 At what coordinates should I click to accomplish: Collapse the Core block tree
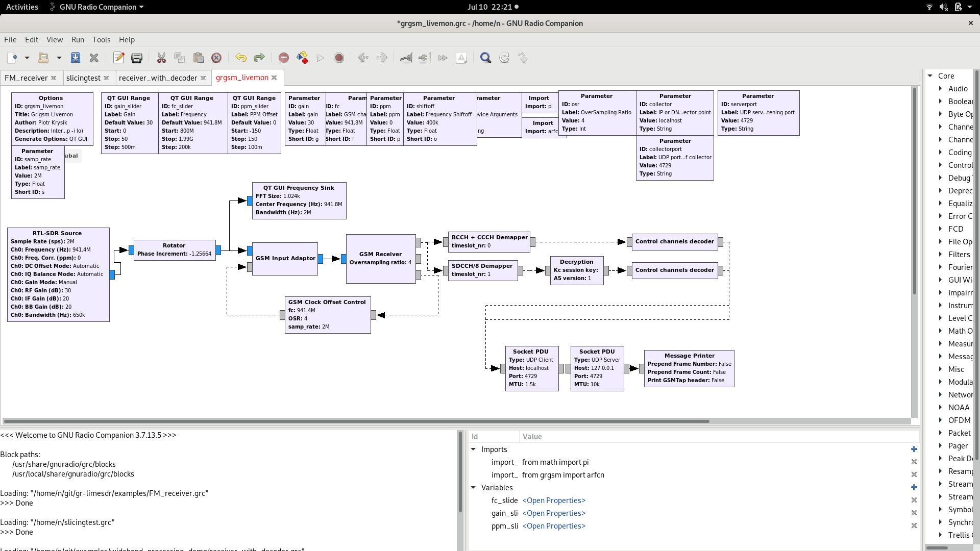point(930,76)
